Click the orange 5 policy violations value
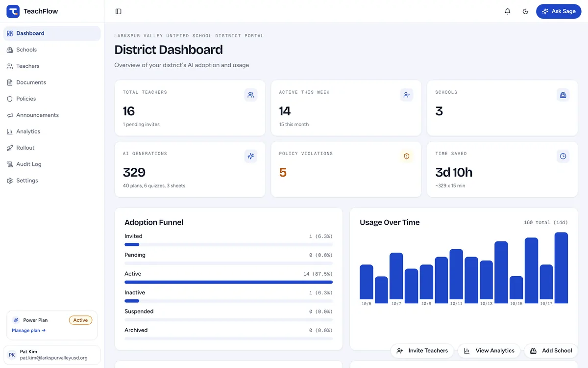588x368 pixels. [283, 173]
